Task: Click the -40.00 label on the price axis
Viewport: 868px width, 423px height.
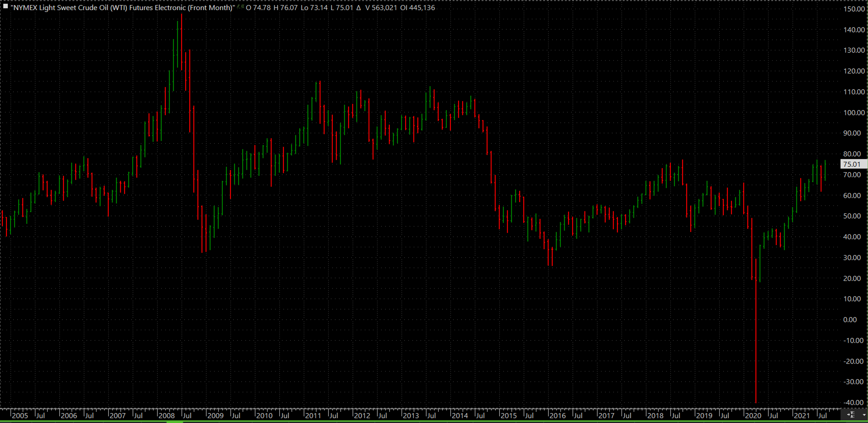Action: coord(854,402)
